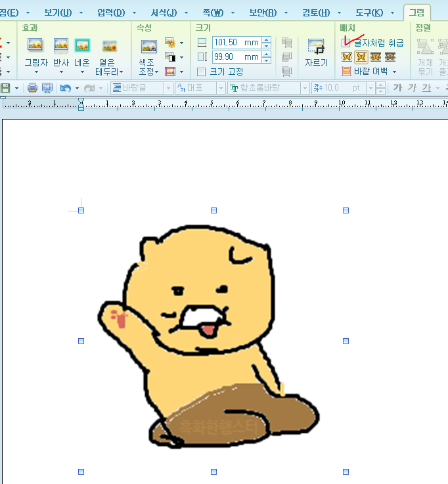
Task: Click the red picture border icon
Action: pyautogui.click(x=170, y=72)
